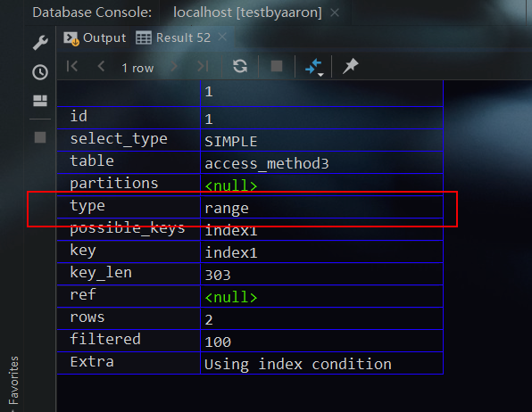Click the id value '1' cell

(321, 118)
